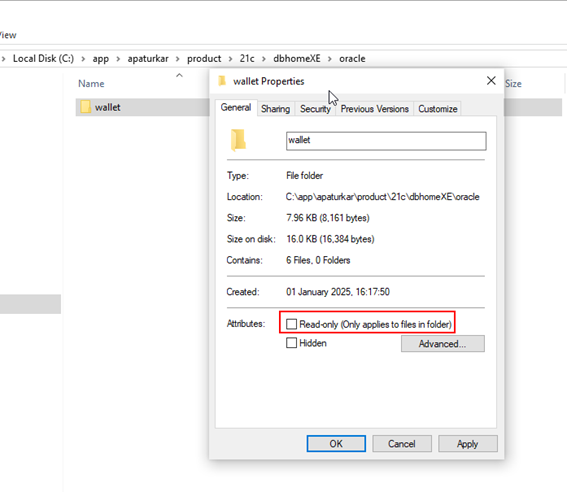Navigate to product folder in breadcrumb
Image resolution: width=567 pixels, height=492 pixels.
[204, 59]
